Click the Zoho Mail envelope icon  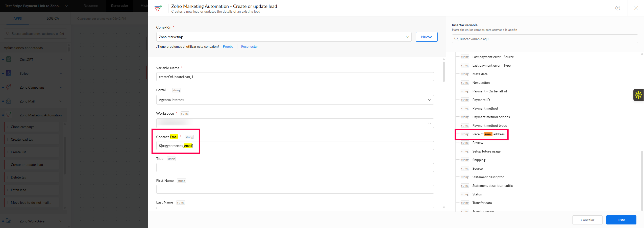(x=9, y=101)
